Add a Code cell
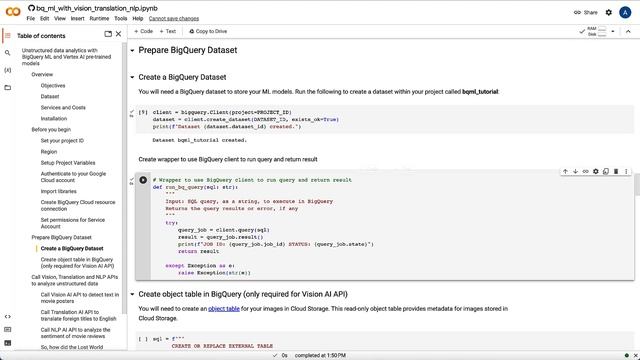 (144, 31)
